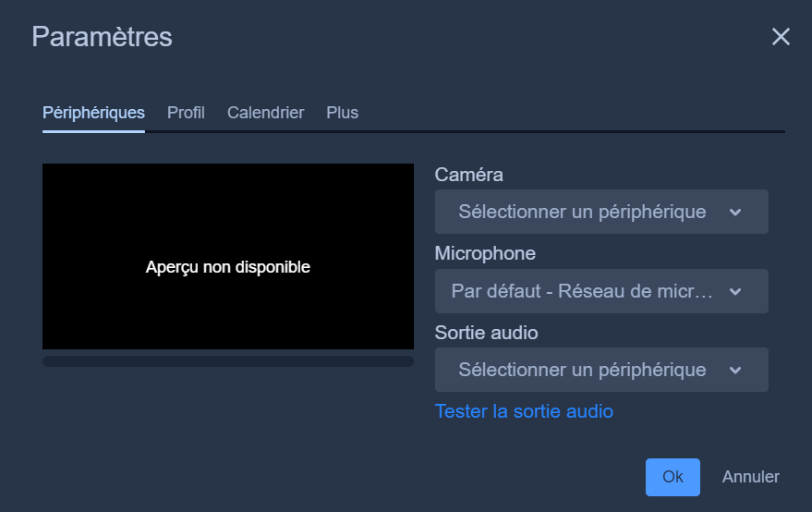
Task: Expand the Sortie audio device selector
Action: tap(601, 370)
